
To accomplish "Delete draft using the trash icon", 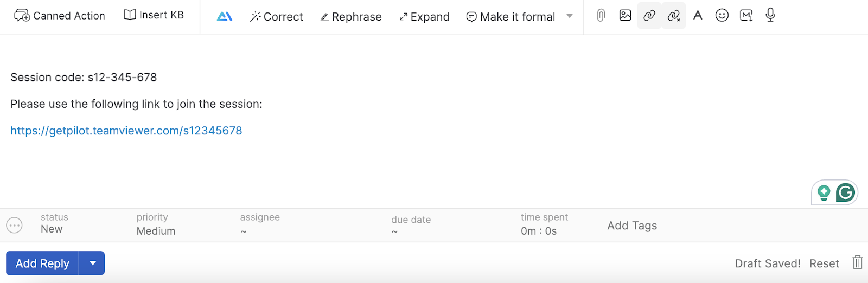I will coord(857,262).
